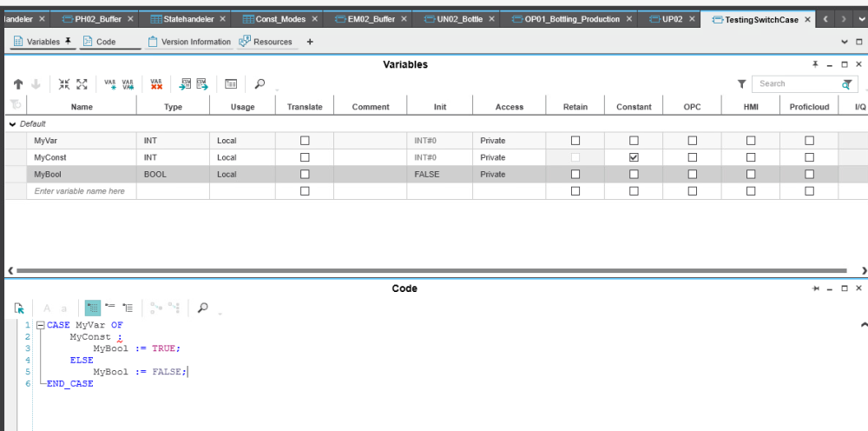Select the MyVar name cell

click(82, 141)
